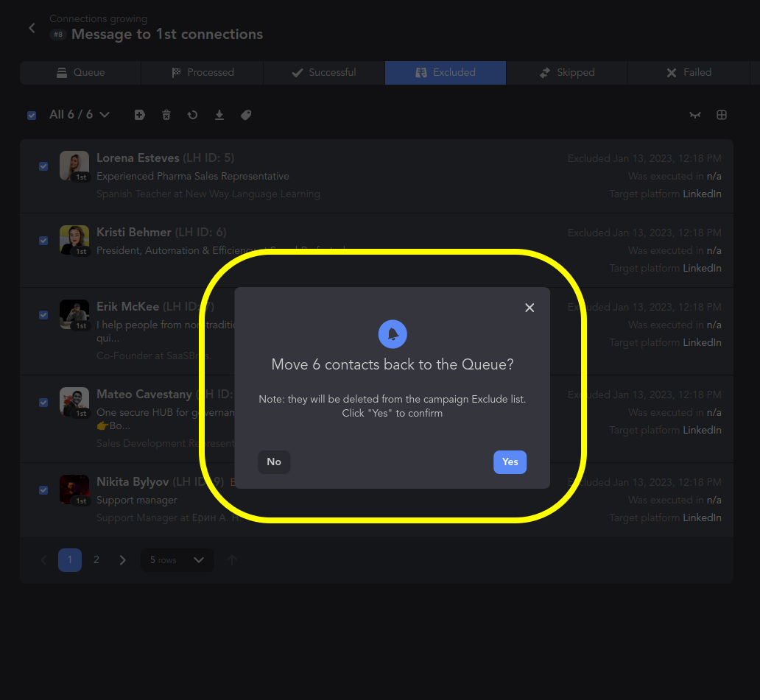Click No to cancel moving contacts

[x=273, y=462]
